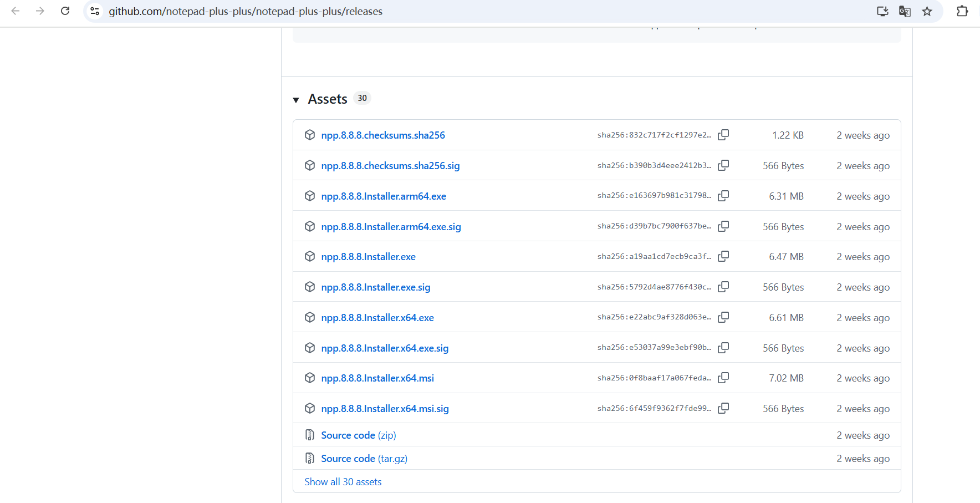The image size is (980, 503).
Task: View site information for github.com
Action: point(95,11)
